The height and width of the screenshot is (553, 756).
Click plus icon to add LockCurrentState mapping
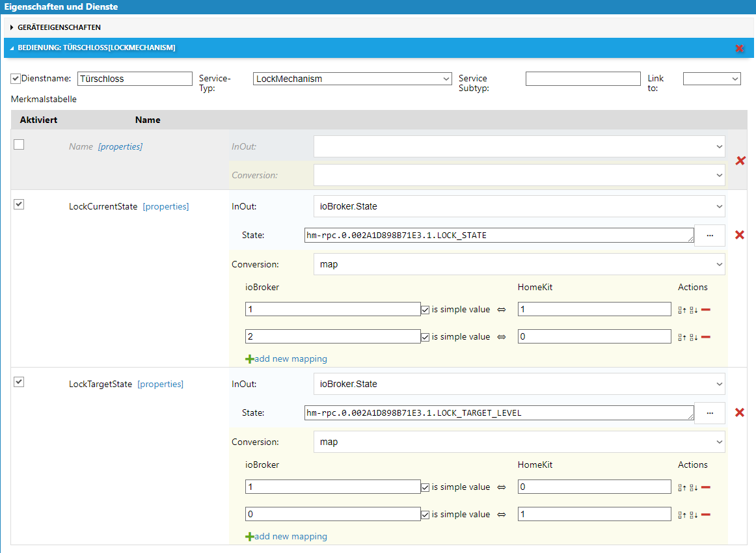[250, 358]
